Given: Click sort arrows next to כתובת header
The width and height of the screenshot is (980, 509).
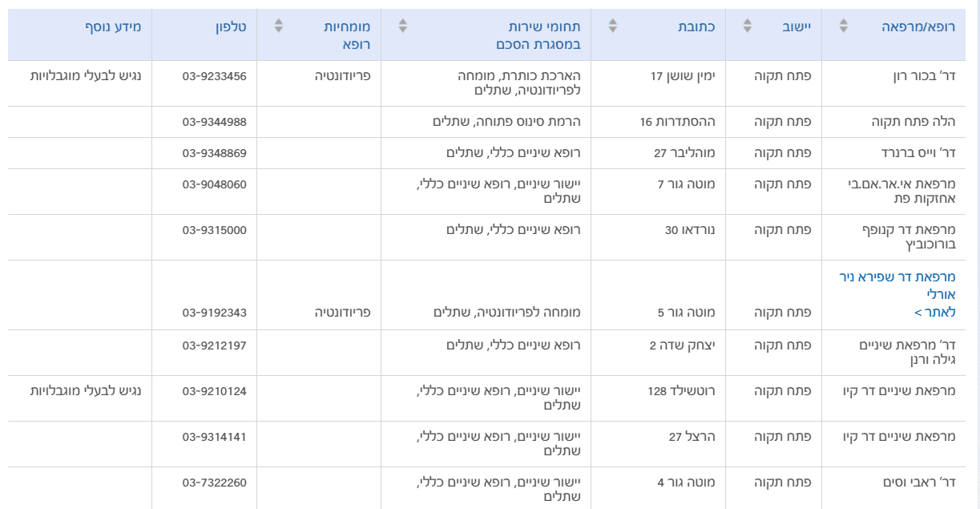Looking at the screenshot, I should click(x=614, y=26).
